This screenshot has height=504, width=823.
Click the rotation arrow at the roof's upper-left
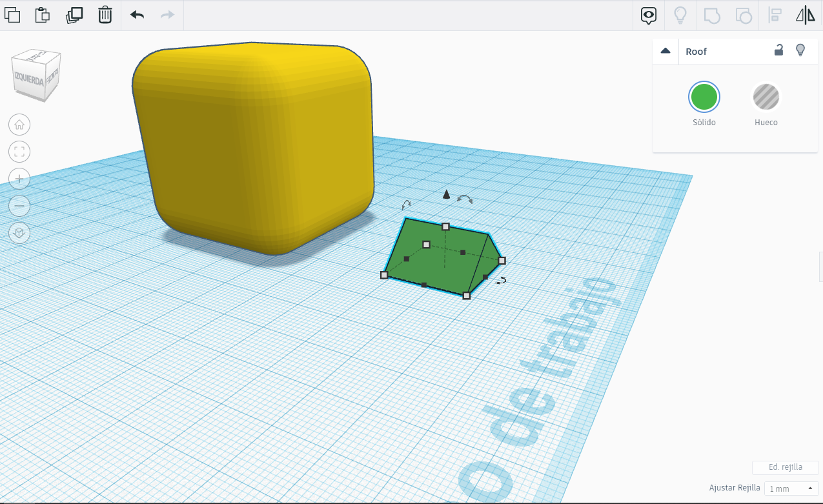[406, 205]
